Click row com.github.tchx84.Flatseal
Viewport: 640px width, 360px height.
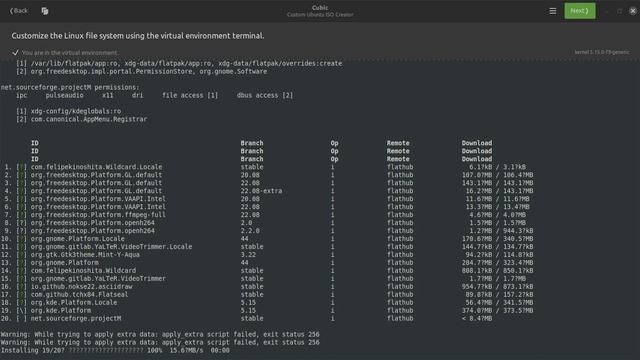pos(267,294)
